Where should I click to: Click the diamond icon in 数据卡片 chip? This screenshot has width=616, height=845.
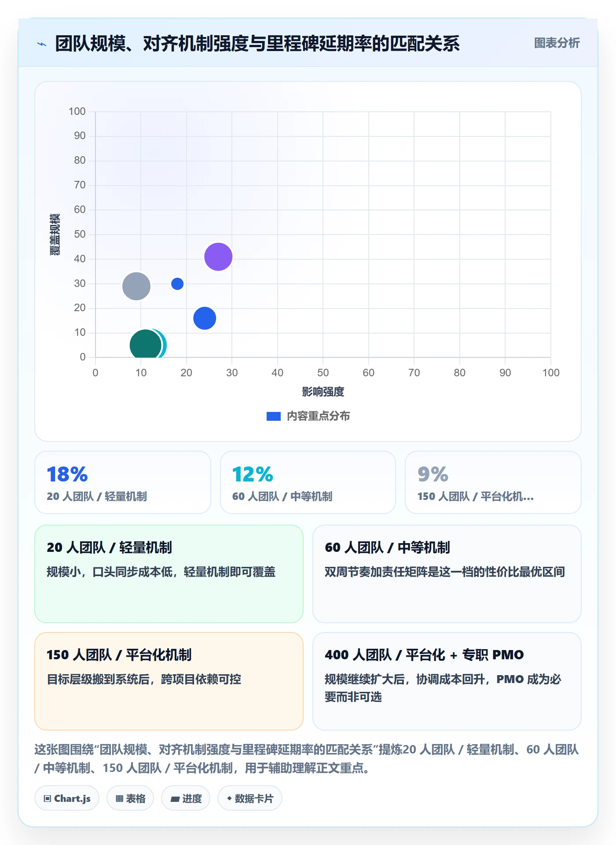pyautogui.click(x=229, y=798)
